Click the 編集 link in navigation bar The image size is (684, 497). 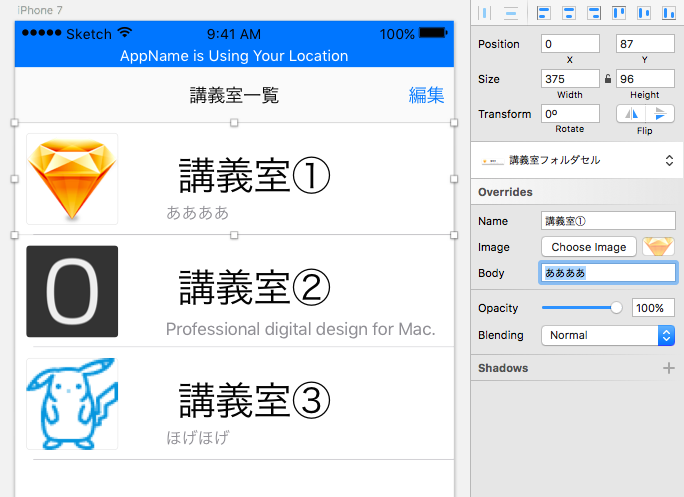click(426, 95)
